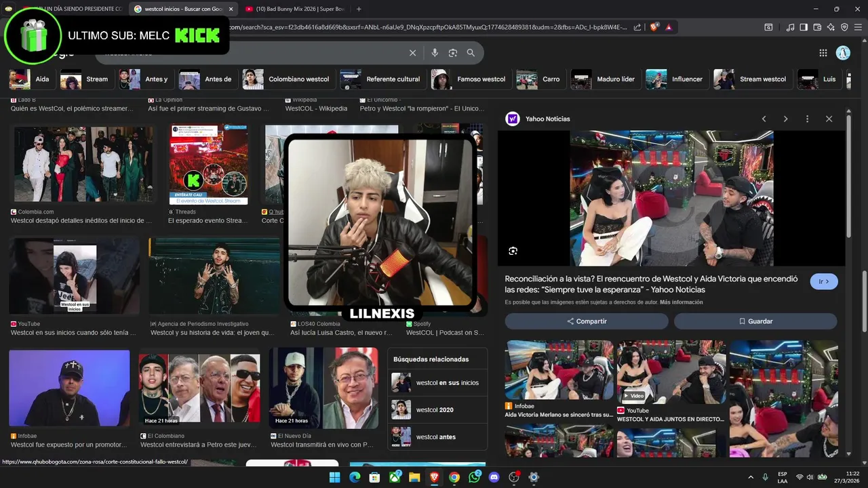Viewport: 868px width, 488px height.
Task: Select the Stream westcol filter chip
Action: point(753,79)
